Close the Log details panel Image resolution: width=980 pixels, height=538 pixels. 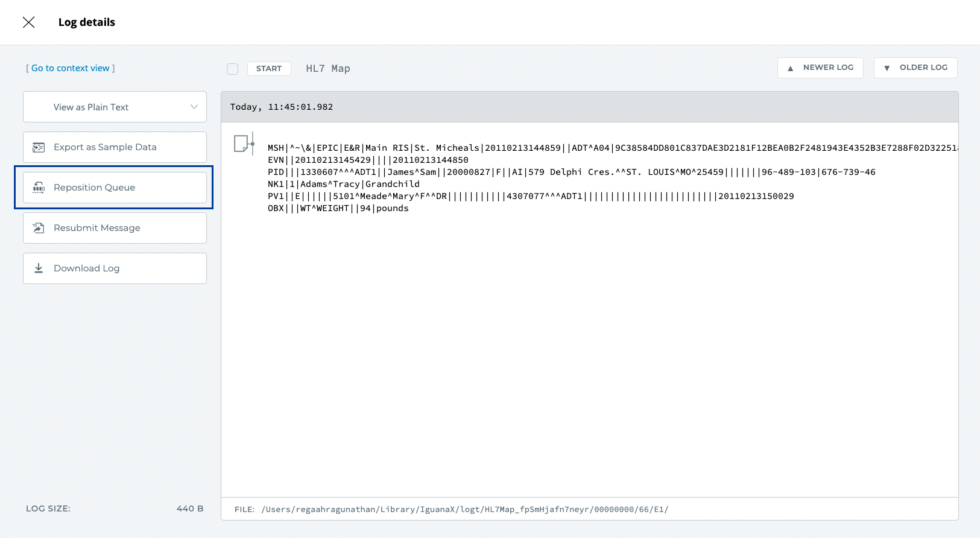(28, 22)
